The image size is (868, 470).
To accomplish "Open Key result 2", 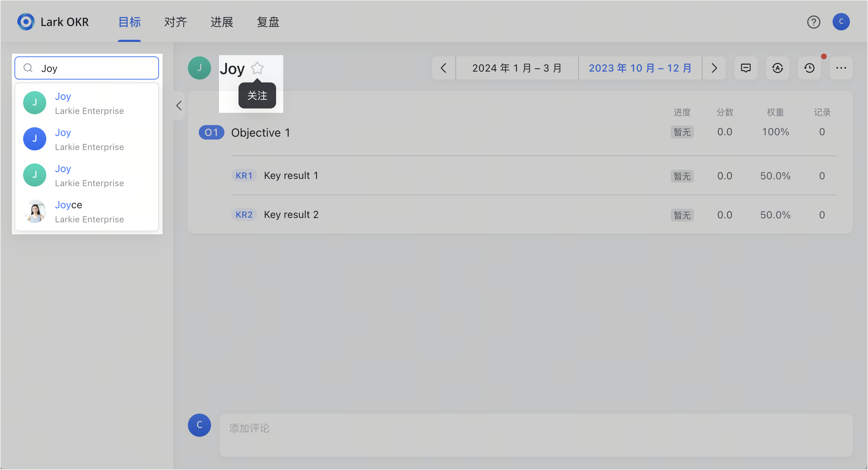I will [291, 214].
